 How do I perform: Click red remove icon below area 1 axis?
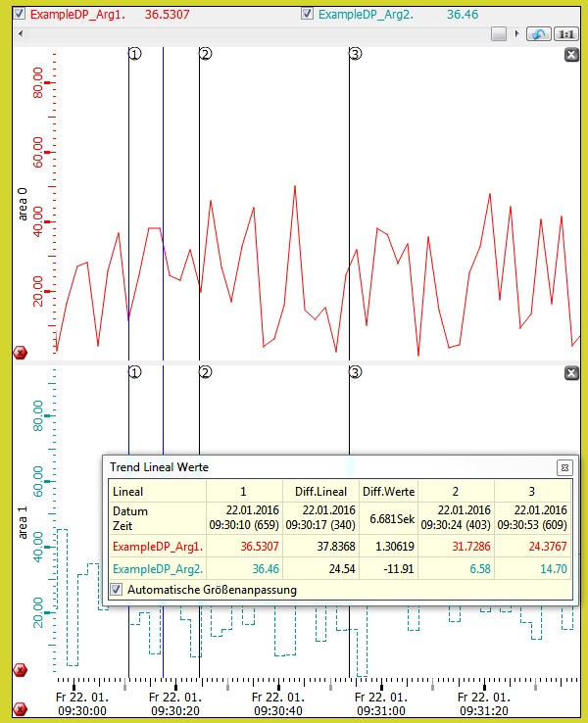coord(20,670)
